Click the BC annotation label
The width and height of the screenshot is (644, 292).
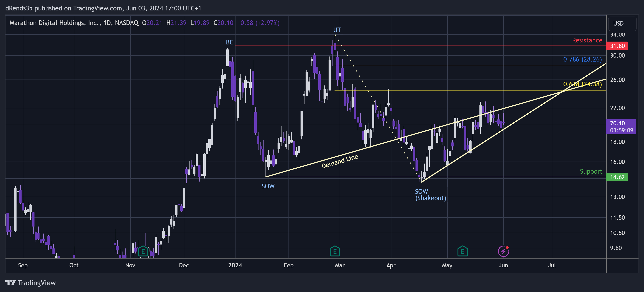tap(230, 42)
